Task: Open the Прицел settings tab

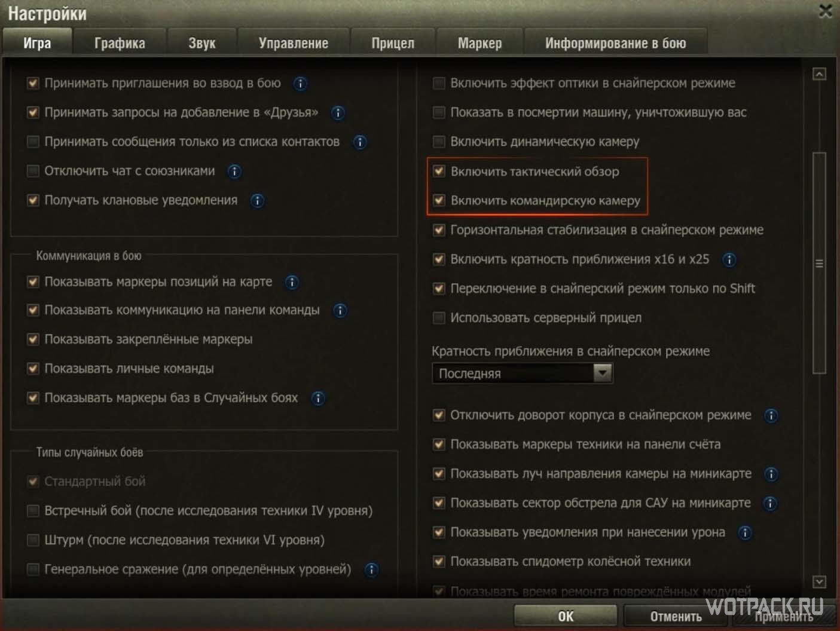Action: pos(393,43)
